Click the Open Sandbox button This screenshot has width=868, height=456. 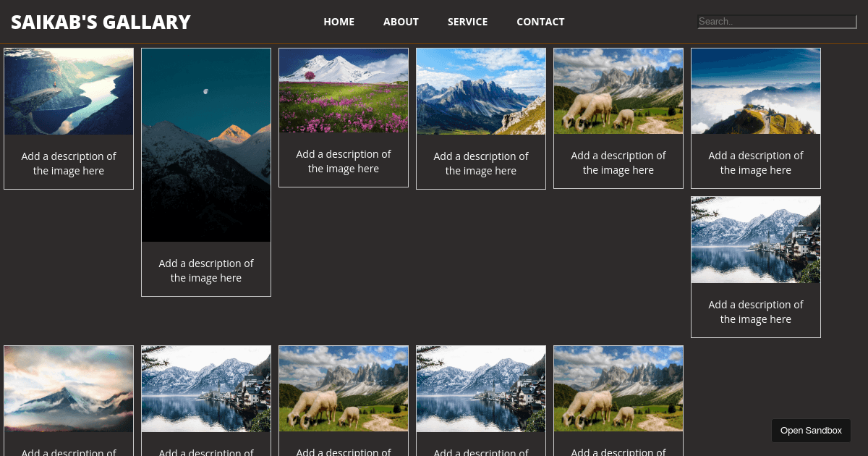[811, 431]
